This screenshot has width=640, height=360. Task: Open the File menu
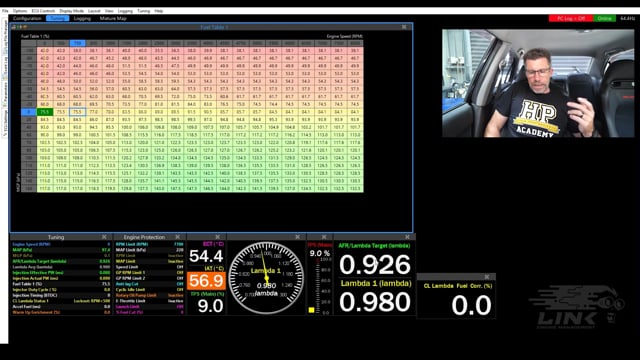point(5,11)
